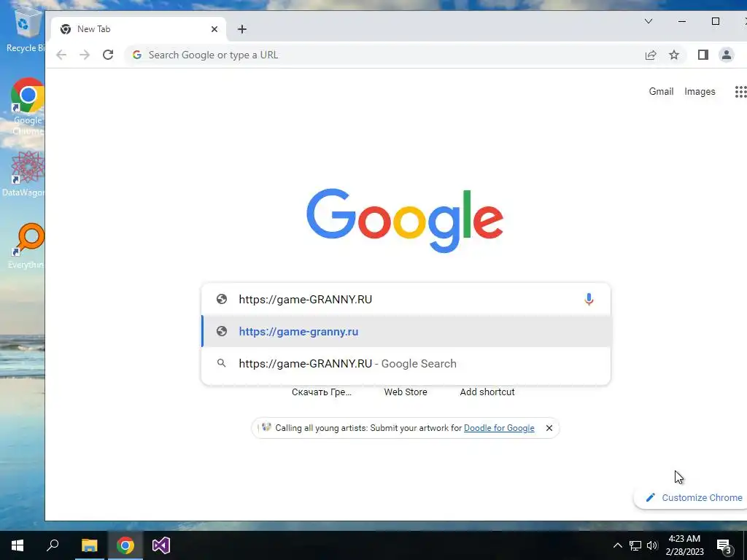The width and height of the screenshot is (747, 560).
Task: Maximize the Chrome window
Action: click(x=716, y=21)
